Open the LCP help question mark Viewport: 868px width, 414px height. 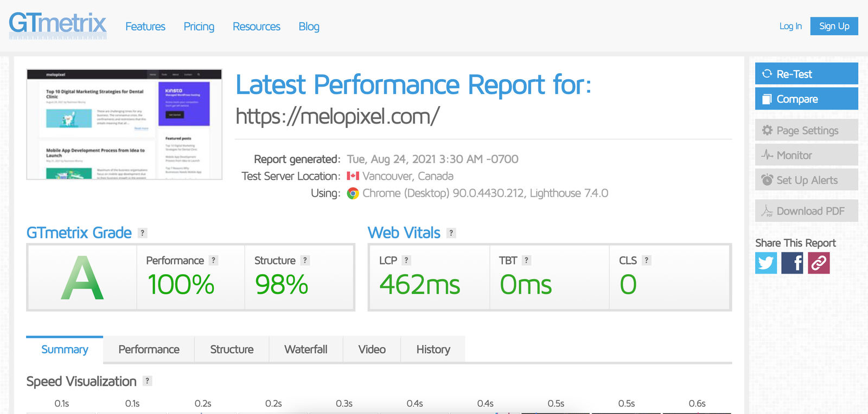tap(406, 261)
